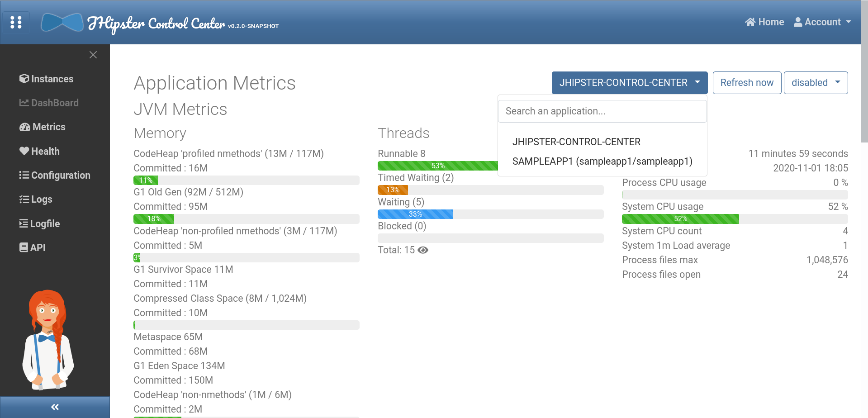The height and width of the screenshot is (418, 868).
Task: Open the Account user icon menu
Action: point(798,22)
